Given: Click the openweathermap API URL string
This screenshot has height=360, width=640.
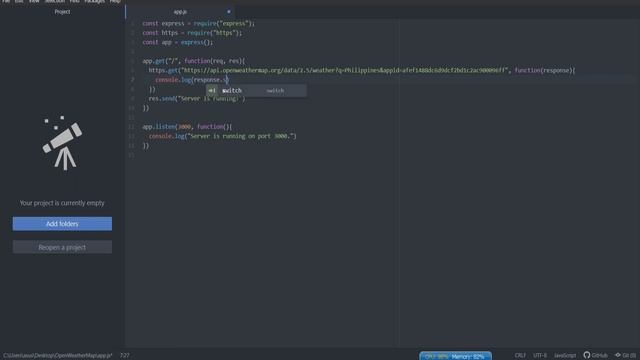Looking at the screenshot, I should 344,71.
